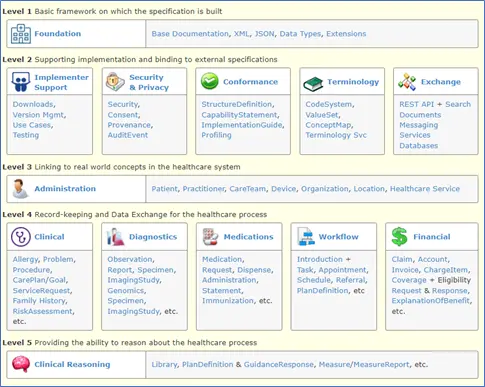This screenshot has width=485, height=387.
Task: Click the Workflow diagram icon
Action: point(306,237)
